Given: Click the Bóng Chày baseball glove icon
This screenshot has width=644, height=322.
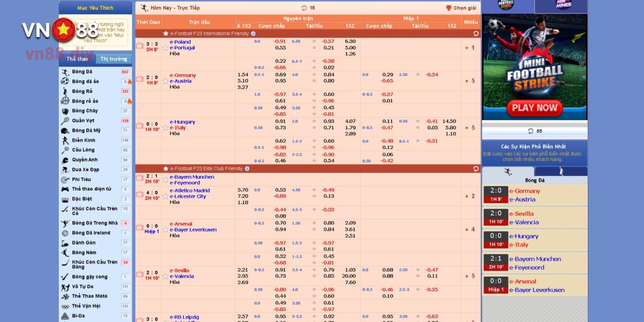Looking at the screenshot, I should click(65, 111).
